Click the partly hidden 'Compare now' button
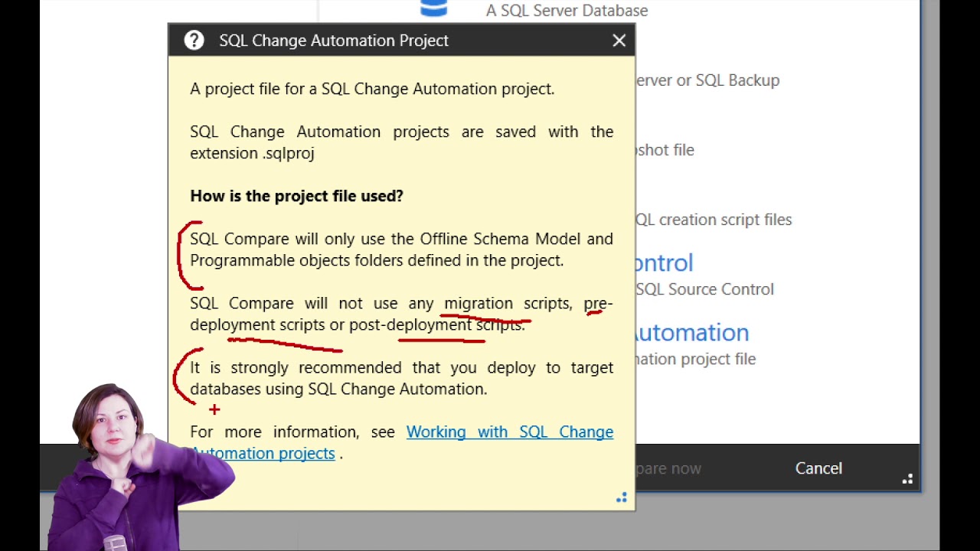This screenshot has width=980, height=551. coord(668,468)
